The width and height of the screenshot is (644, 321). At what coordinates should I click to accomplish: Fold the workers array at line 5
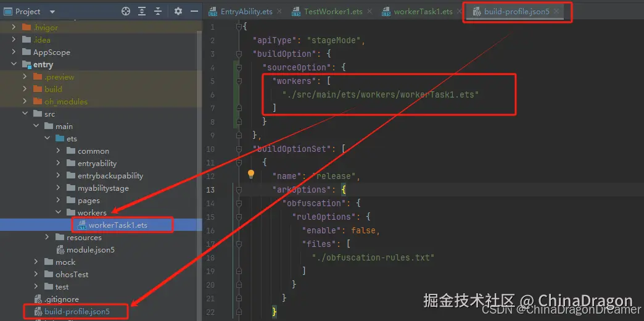(239, 81)
